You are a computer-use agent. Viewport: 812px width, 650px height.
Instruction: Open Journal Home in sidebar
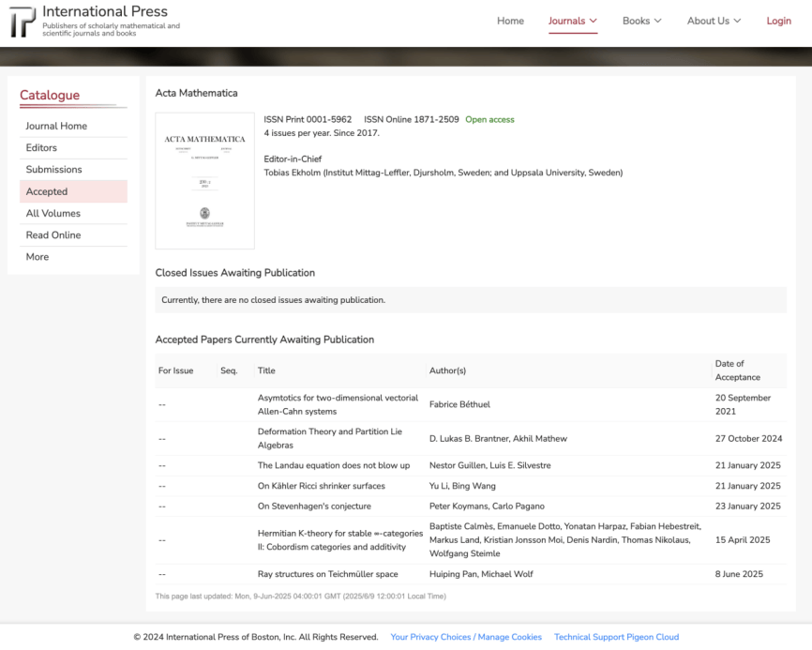click(x=56, y=126)
